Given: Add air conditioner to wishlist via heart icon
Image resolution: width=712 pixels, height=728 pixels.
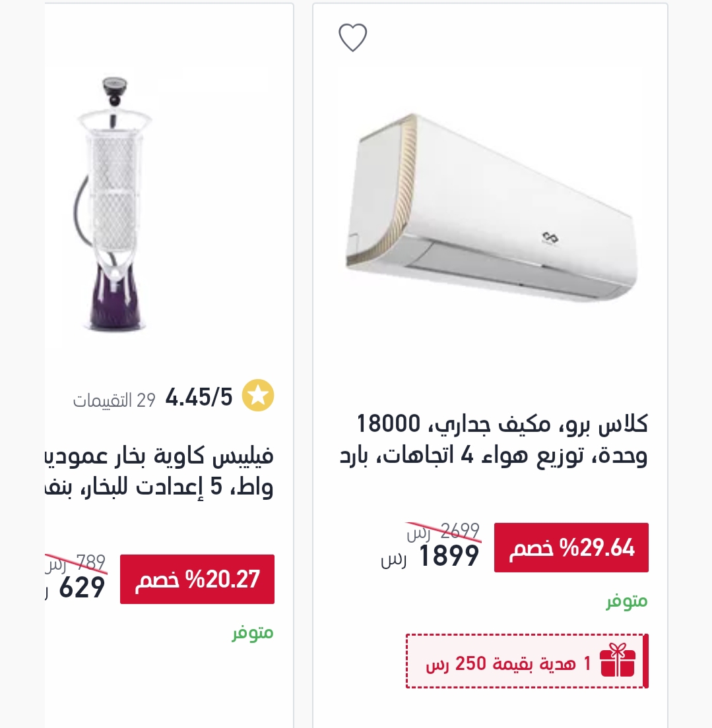Looking at the screenshot, I should [x=353, y=38].
